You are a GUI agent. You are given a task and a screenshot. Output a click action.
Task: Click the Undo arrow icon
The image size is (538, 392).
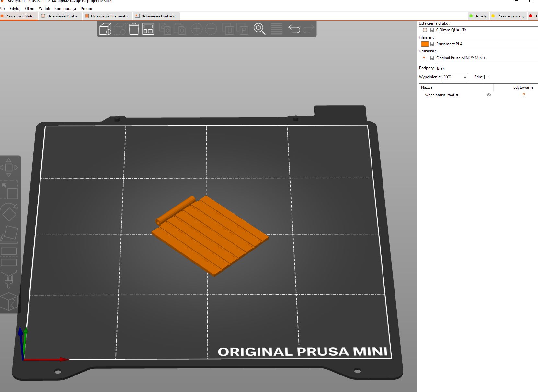294,29
